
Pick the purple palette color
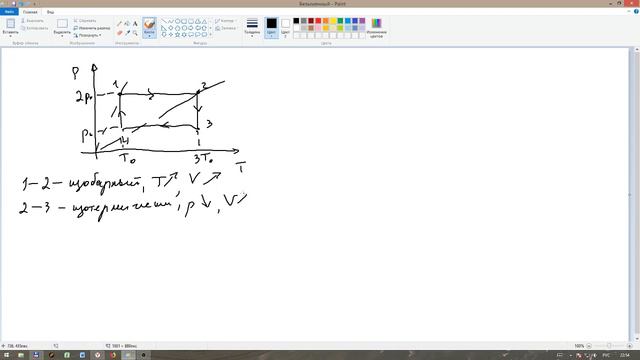coord(362,21)
